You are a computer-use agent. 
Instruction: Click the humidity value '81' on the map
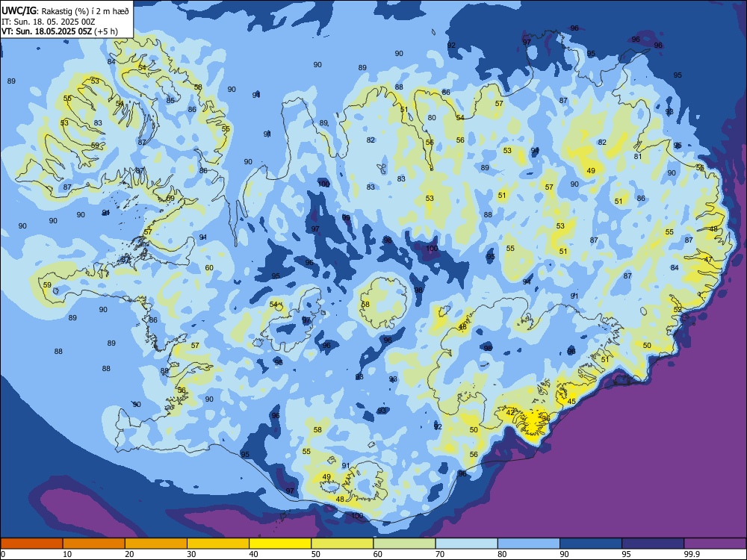tap(638, 156)
